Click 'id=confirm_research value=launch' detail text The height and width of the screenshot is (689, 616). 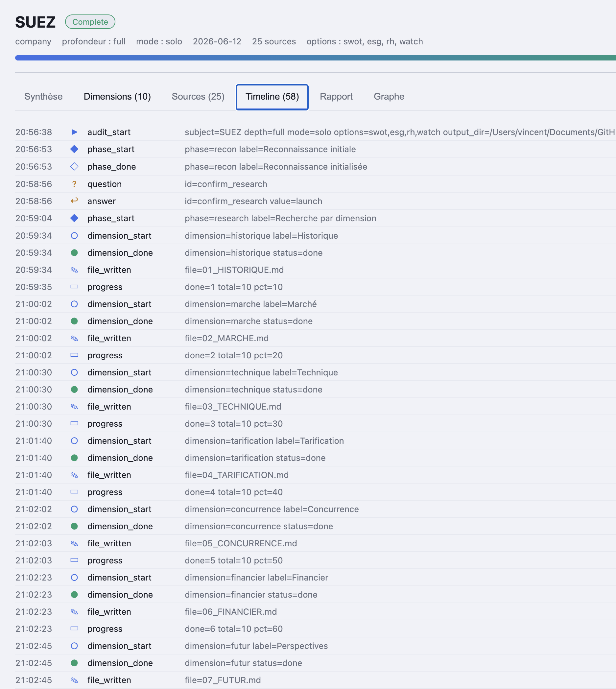[x=253, y=201]
